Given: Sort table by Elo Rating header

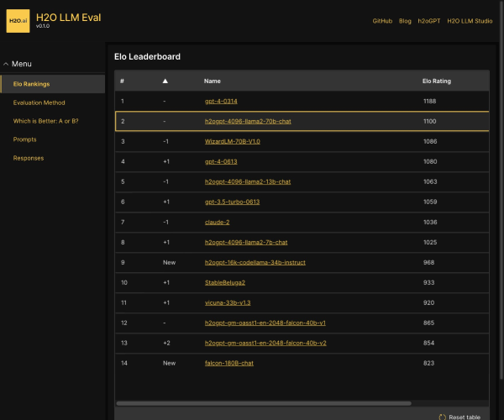Looking at the screenshot, I should [436, 81].
